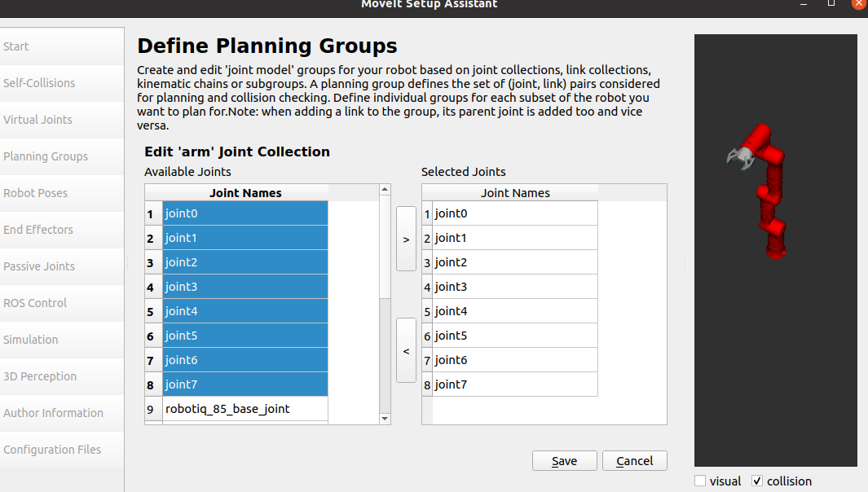Maximize the MoveIt Setup Assistant window
The width and height of the screenshot is (868, 492).
point(831,3)
